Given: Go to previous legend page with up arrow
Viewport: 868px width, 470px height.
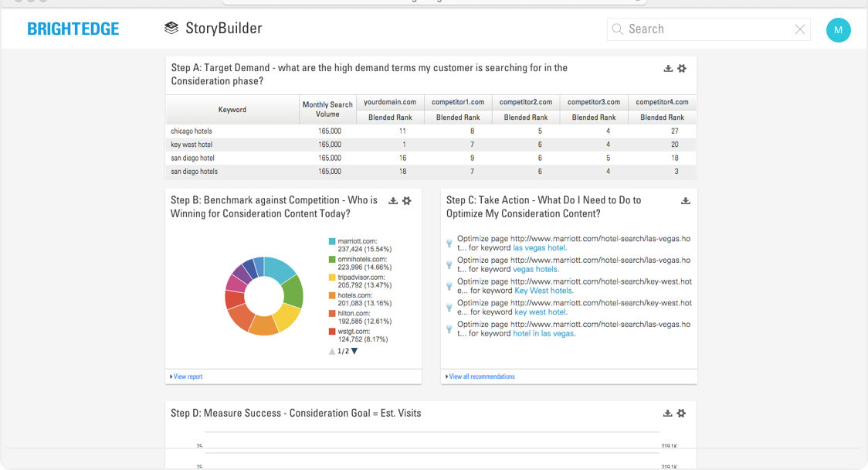Looking at the screenshot, I should tap(332, 351).
